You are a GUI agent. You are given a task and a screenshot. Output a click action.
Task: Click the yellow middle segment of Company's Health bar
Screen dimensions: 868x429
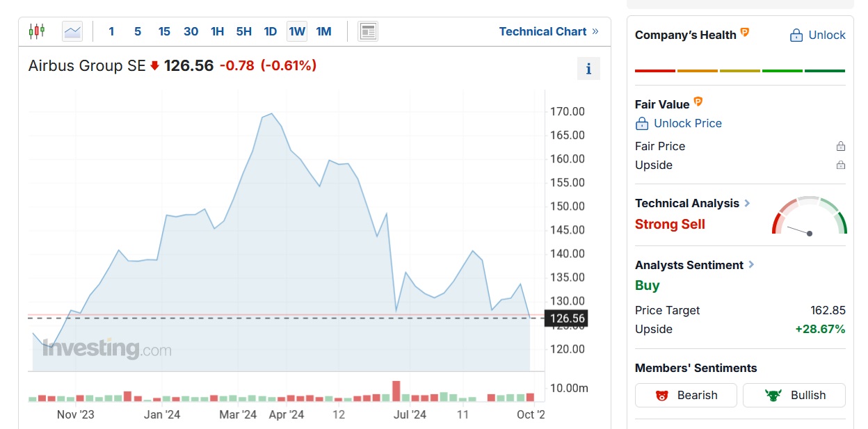pyautogui.click(x=740, y=71)
